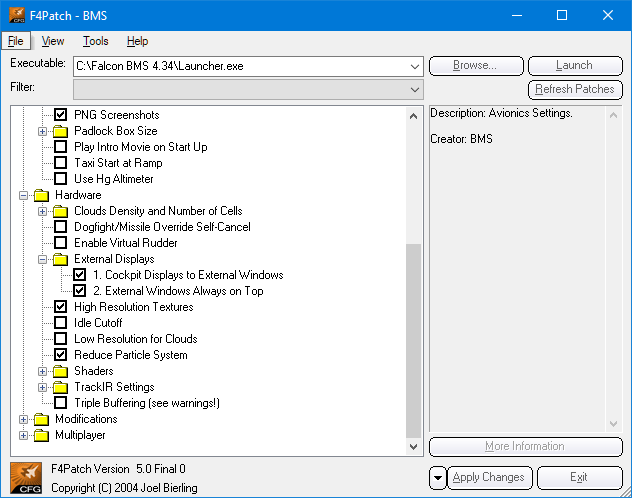Click the Launch button
This screenshot has height=498, width=632.
point(575,66)
